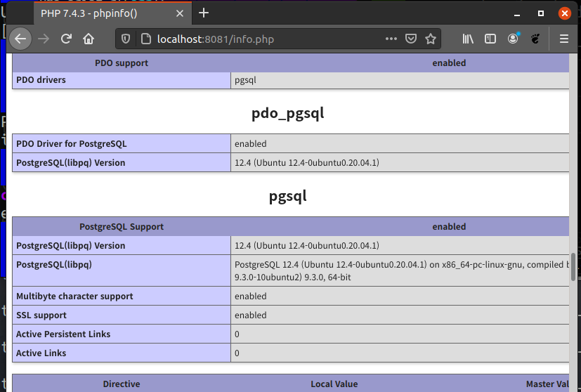Show site information page icon

pyautogui.click(x=146, y=39)
